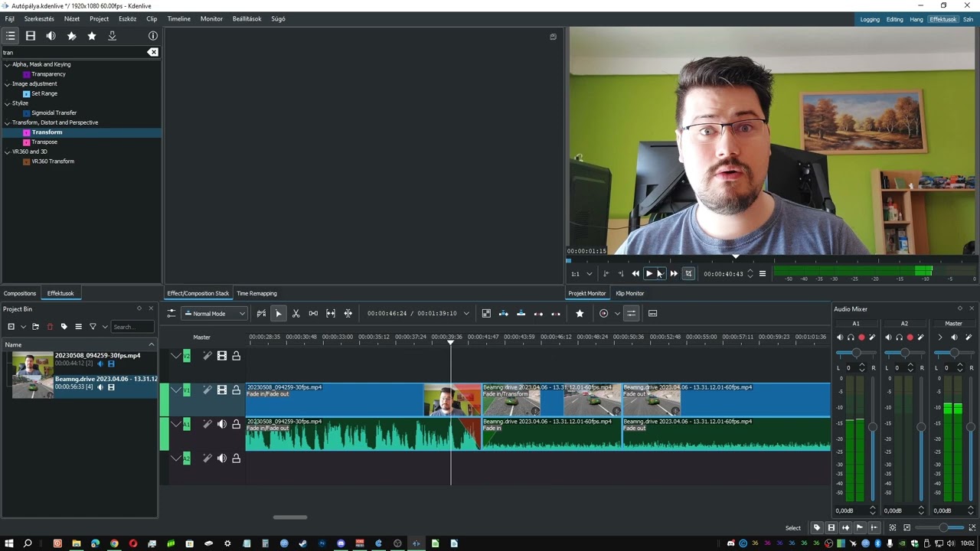Select the Transpose effect in the list
Screen dimensions: 980x551
[x=44, y=142]
